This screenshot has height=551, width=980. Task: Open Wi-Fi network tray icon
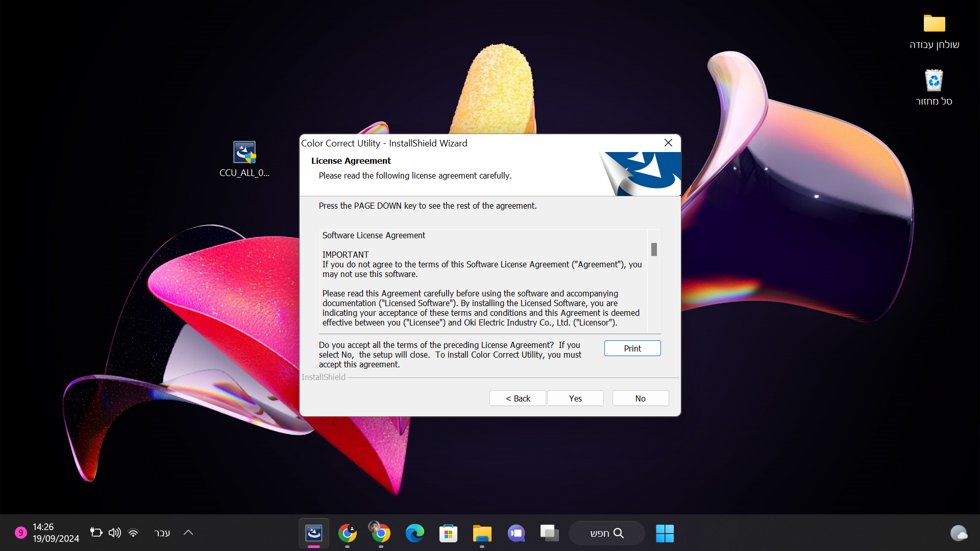133,533
